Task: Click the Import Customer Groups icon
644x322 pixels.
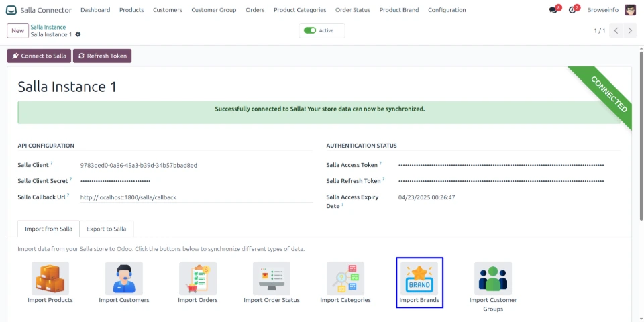Action: tap(493, 278)
